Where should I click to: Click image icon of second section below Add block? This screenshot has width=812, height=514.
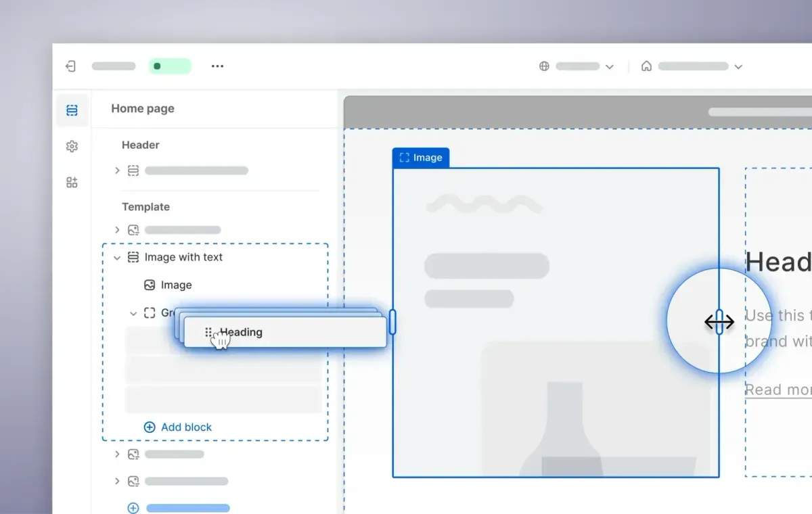[x=133, y=482]
